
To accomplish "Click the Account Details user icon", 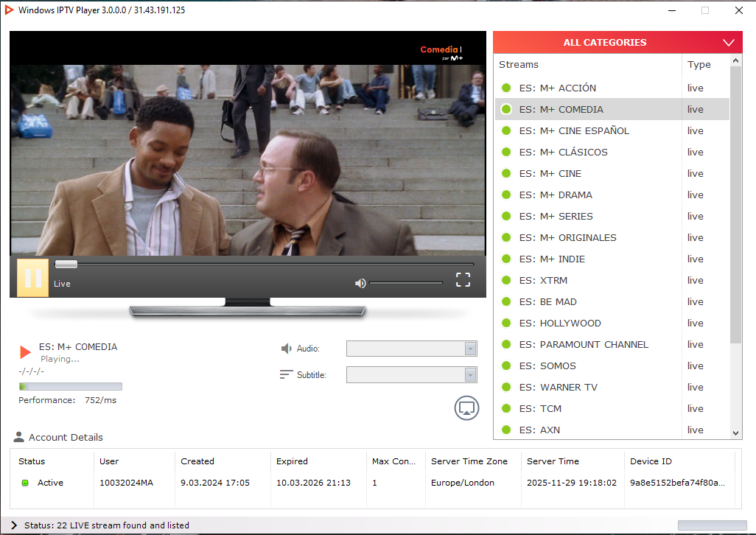I will [x=19, y=437].
